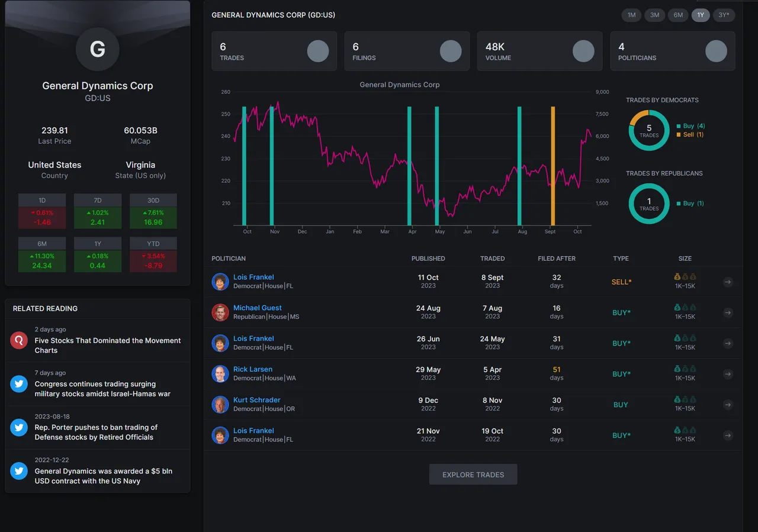The height and width of the screenshot is (532, 758).
Task: Click the orange sell marker bar on chart
Action: tap(553, 166)
